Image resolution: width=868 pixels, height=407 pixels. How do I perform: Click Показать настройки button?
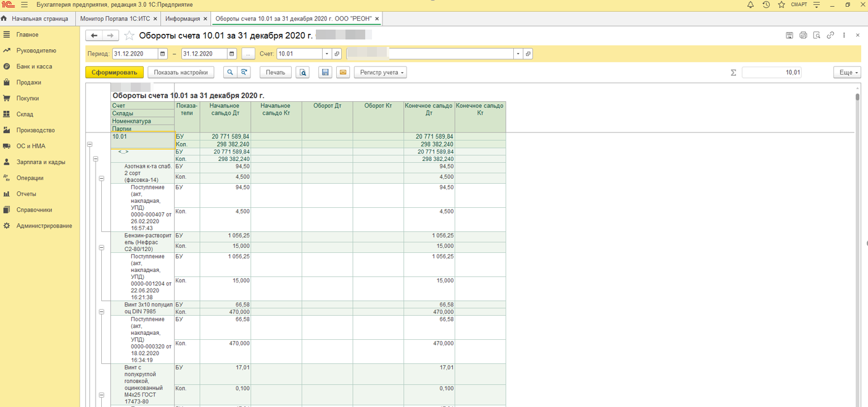[x=181, y=73]
